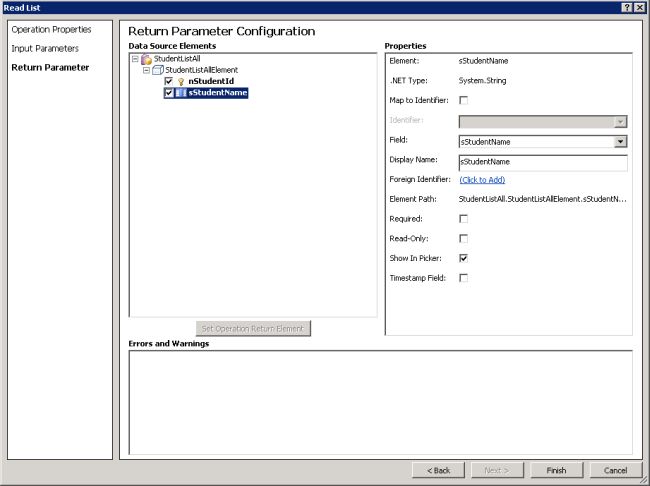Enable the Read-Only checkbox
The width and height of the screenshot is (650, 486).
click(463, 238)
